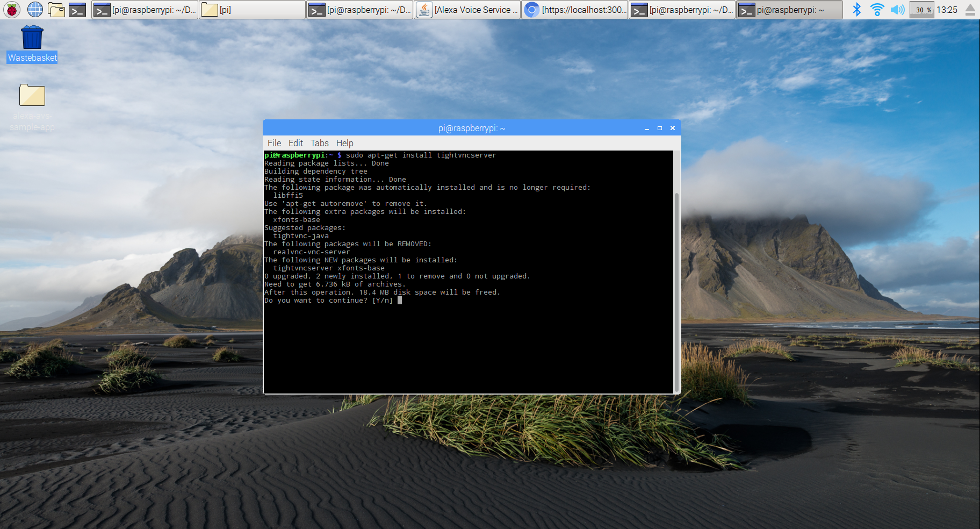Click the eject removable media icon
This screenshot has width=980, height=529.
[970, 9]
